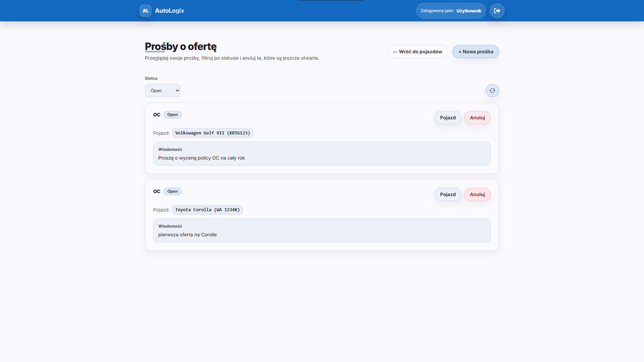Image resolution: width=644 pixels, height=362 pixels.
Task: Click the Open badge on Toyota card
Action: click(172, 191)
